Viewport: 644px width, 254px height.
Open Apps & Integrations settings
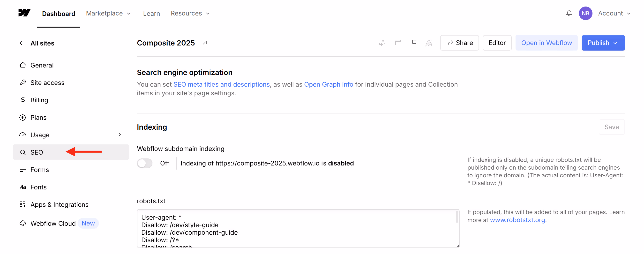tap(71, 204)
